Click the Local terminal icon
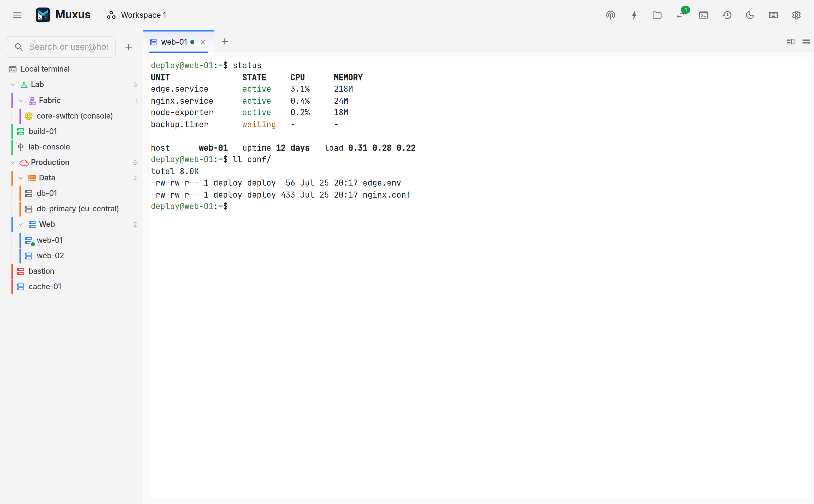 click(x=13, y=69)
